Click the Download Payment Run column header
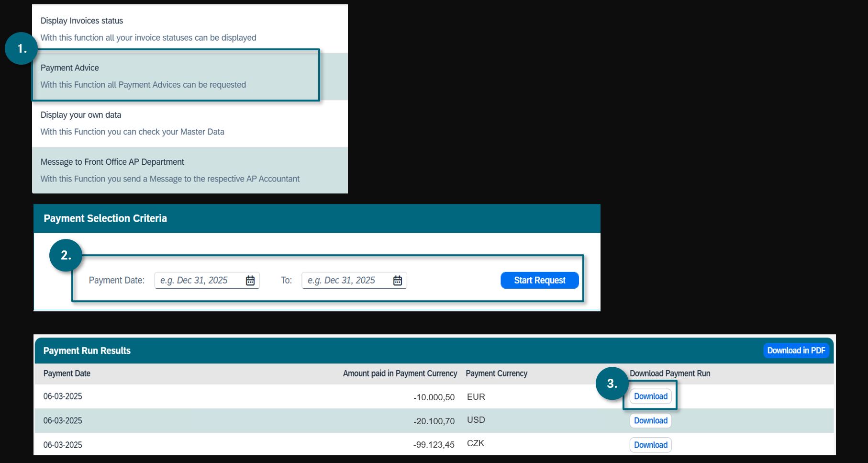The height and width of the screenshot is (463, 868). 669,373
